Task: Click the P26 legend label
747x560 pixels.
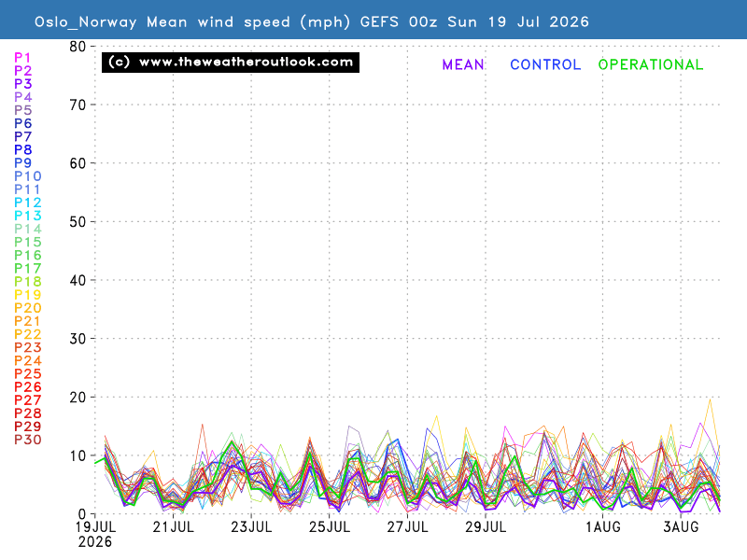Action: click(28, 387)
